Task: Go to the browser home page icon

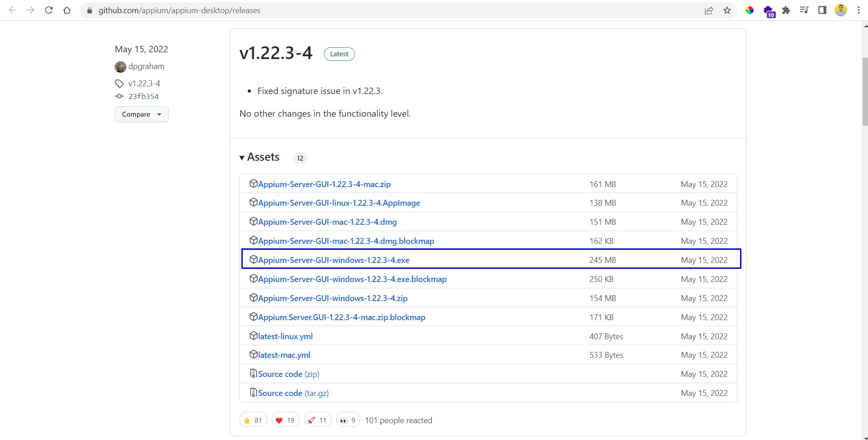Action: pos(67,10)
